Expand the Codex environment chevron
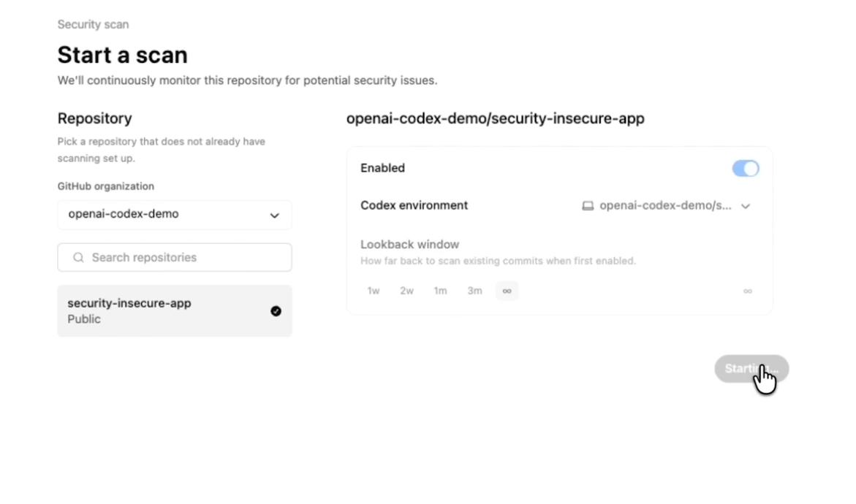 [746, 206]
